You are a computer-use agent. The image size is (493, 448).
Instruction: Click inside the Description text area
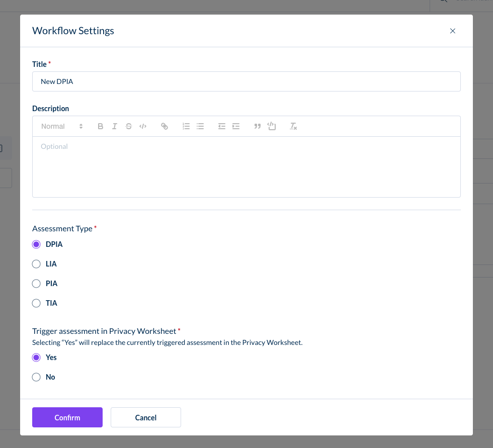tap(247, 167)
